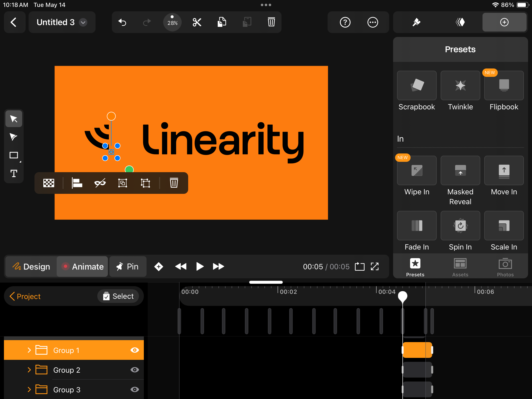Viewport: 532px width, 399px height.
Task: Expand the project title dropdown
Action: tap(84, 22)
